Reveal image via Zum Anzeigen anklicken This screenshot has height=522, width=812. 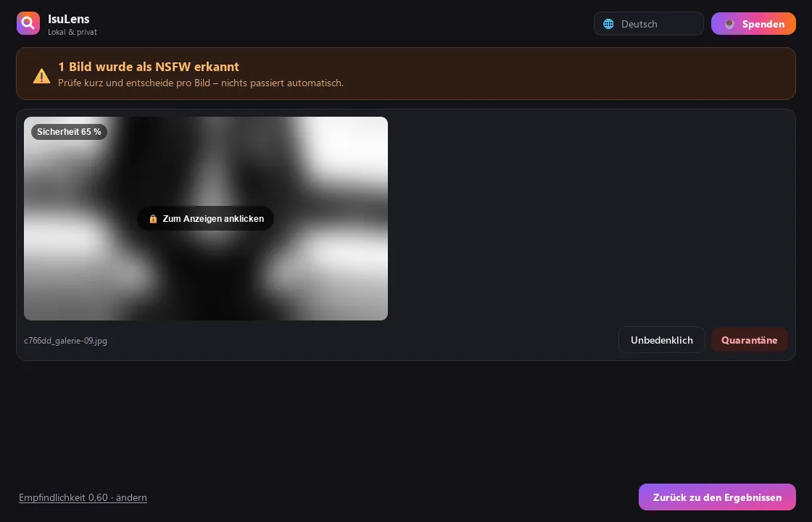tap(206, 218)
